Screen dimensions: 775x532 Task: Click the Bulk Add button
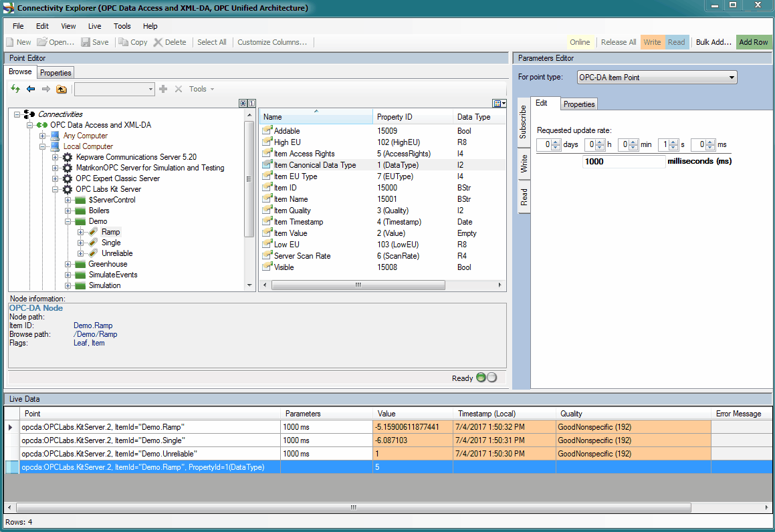713,42
